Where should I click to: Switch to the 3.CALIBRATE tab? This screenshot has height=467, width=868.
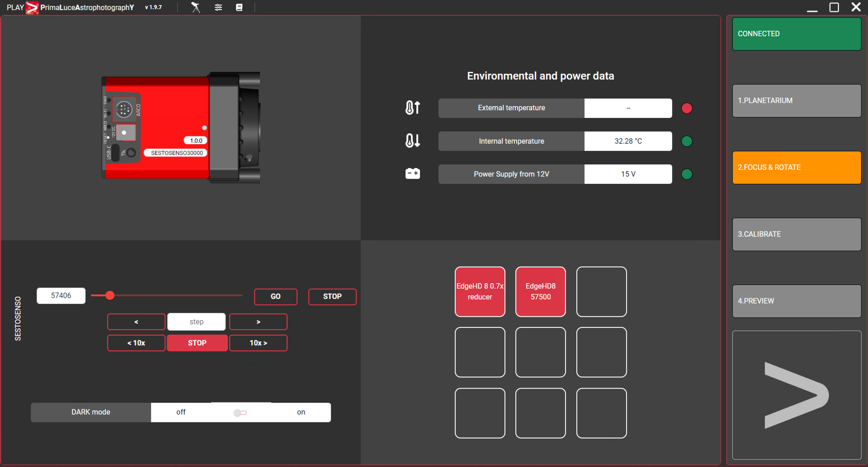(x=796, y=234)
